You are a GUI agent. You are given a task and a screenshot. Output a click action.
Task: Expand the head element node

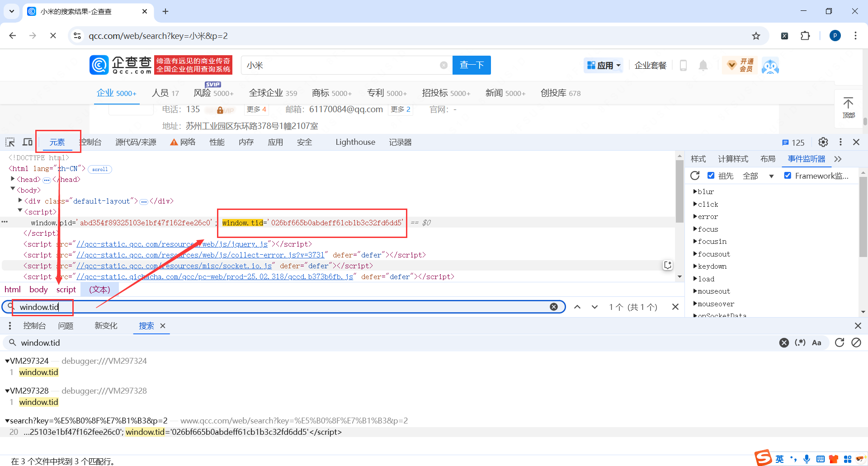pyautogui.click(x=13, y=179)
